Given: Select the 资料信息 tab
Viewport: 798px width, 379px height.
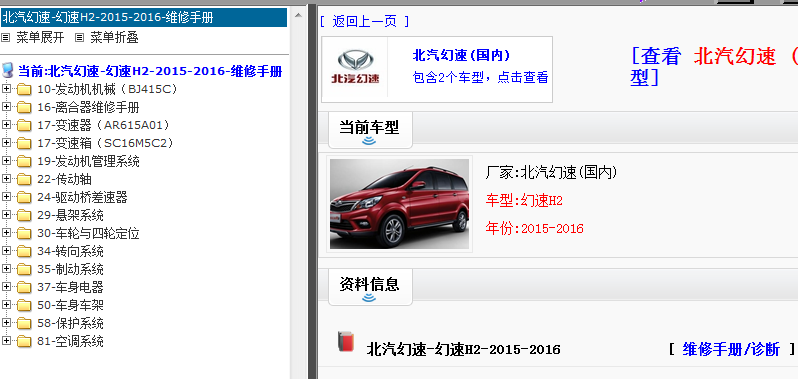Looking at the screenshot, I should tap(369, 286).
